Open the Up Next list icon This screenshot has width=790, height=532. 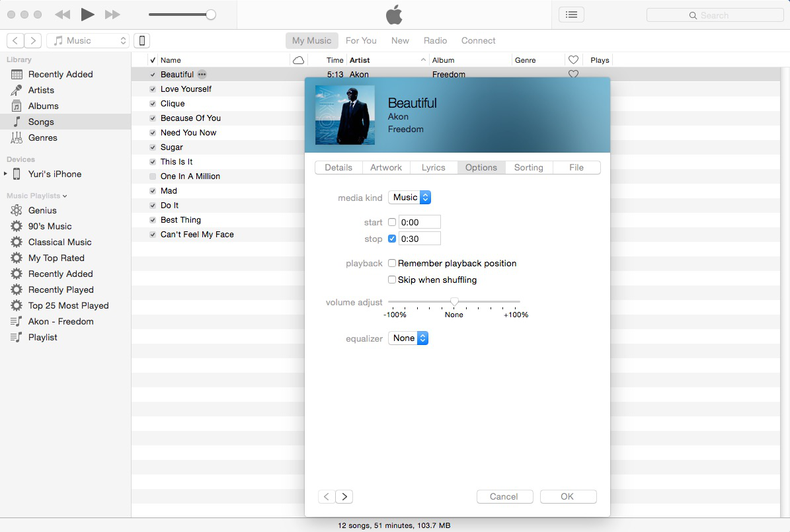tap(571, 15)
